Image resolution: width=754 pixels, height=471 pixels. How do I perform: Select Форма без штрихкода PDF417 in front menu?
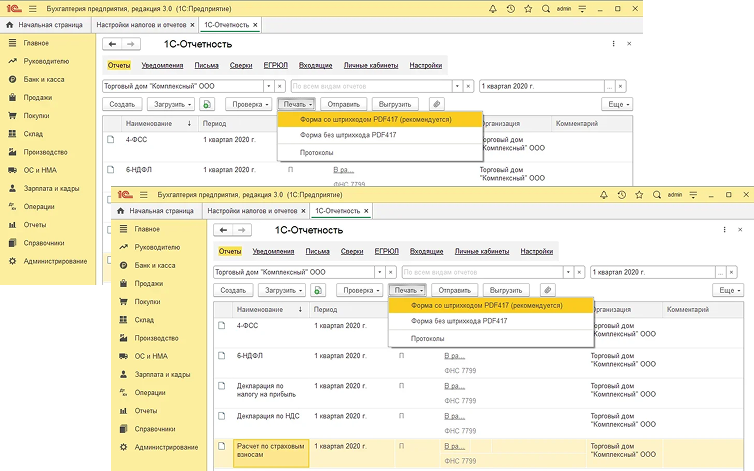tap(459, 321)
